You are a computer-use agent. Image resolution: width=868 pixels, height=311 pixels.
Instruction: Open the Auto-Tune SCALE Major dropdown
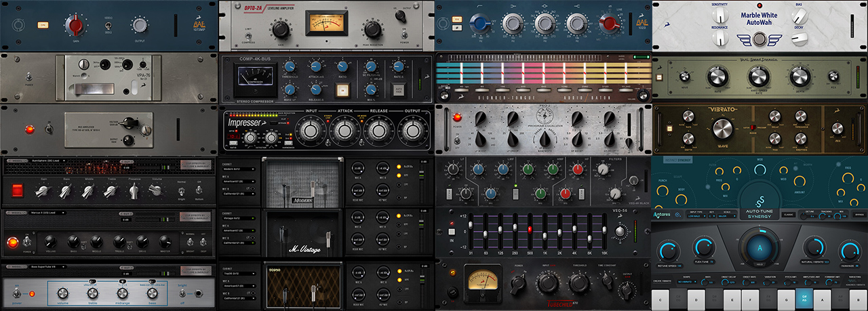click(727, 216)
